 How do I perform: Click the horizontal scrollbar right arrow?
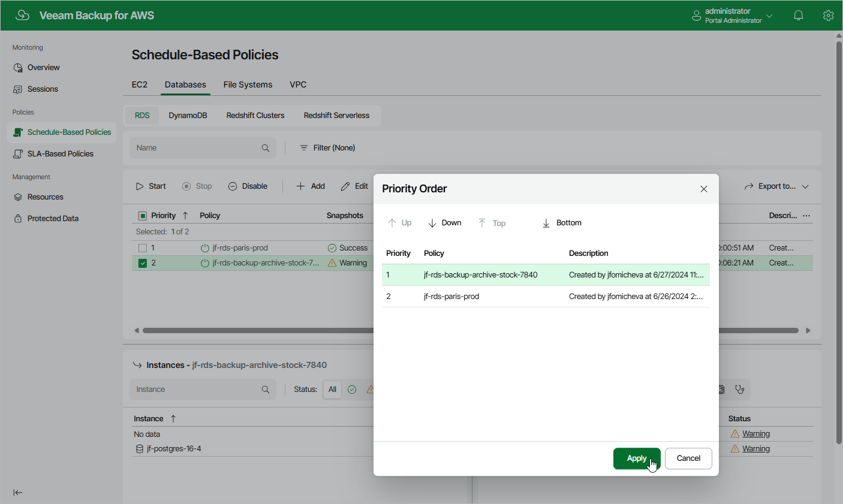point(808,331)
